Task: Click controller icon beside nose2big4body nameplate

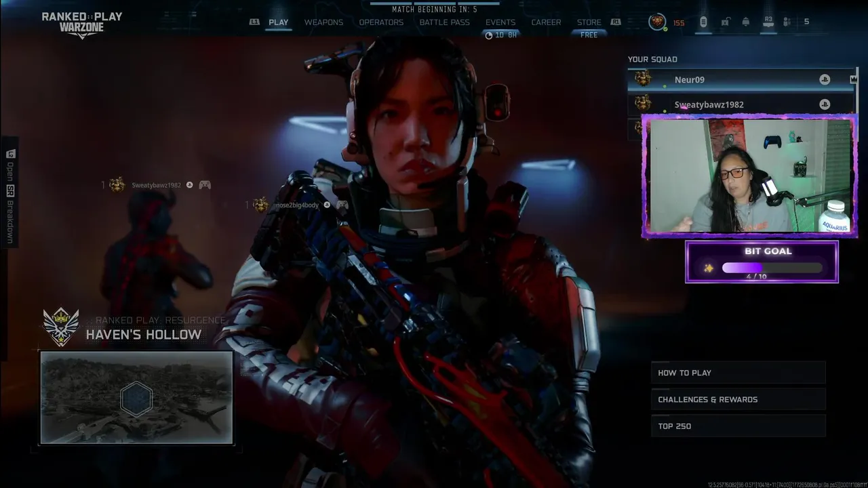Action: [342, 205]
